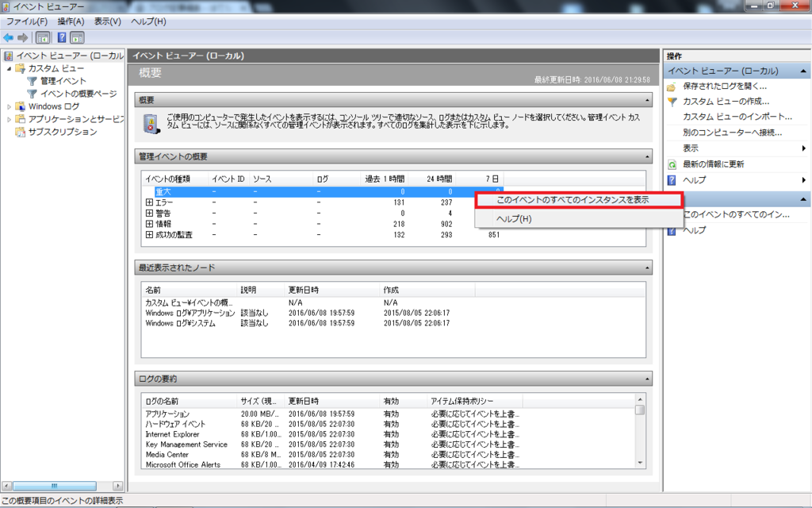Click the イベントの種類 column header
Viewport: 812px width, 508px height.
pos(175,179)
